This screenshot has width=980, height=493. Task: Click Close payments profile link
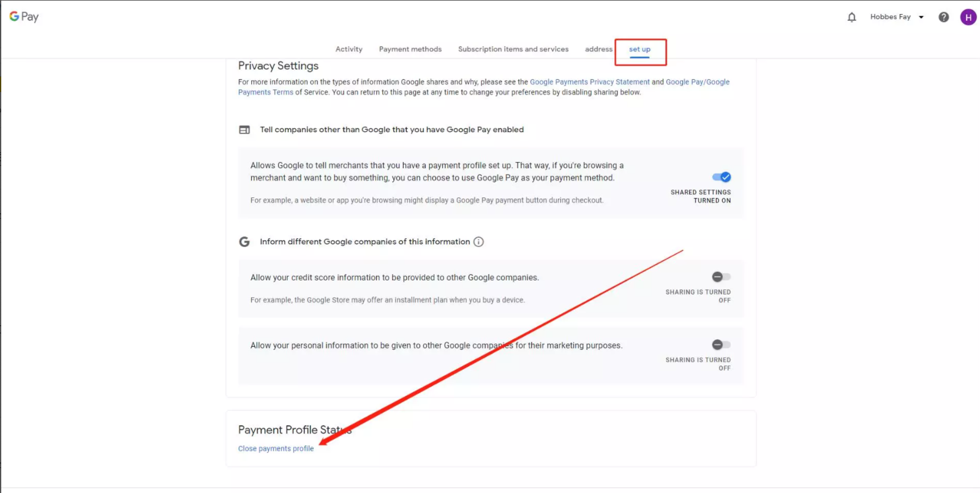pyautogui.click(x=276, y=449)
